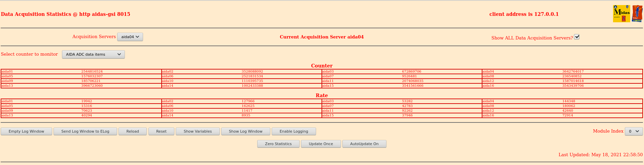Click Send Log Window to ELog
The image size is (644, 165).
[85, 131]
